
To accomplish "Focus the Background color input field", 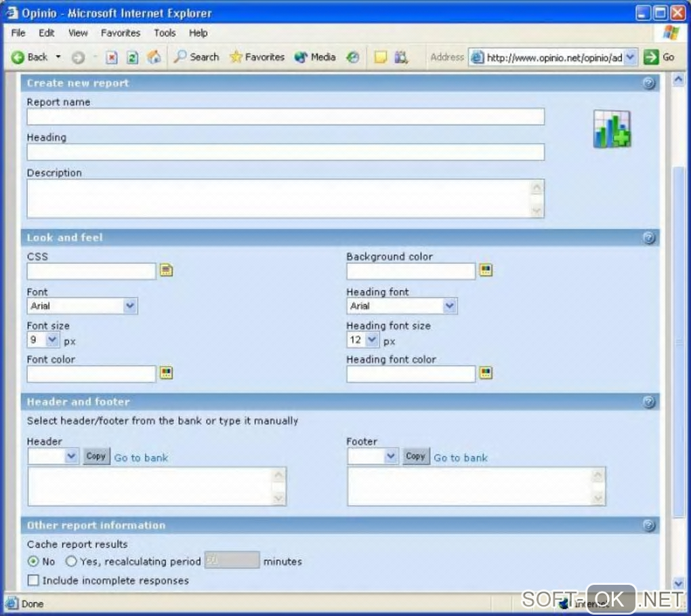I will click(x=411, y=271).
